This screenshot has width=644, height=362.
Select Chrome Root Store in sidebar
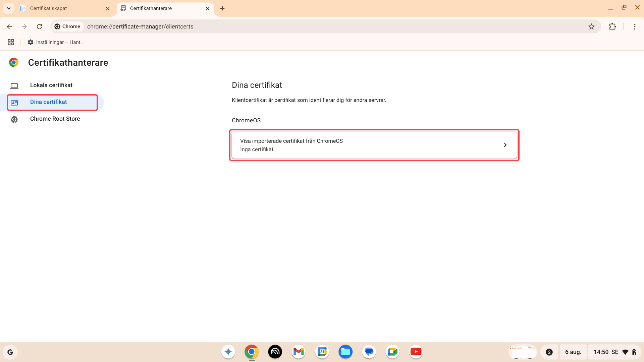point(55,119)
